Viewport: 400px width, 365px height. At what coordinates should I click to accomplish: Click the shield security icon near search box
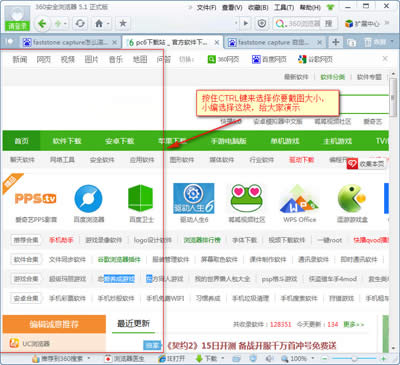click(262, 23)
